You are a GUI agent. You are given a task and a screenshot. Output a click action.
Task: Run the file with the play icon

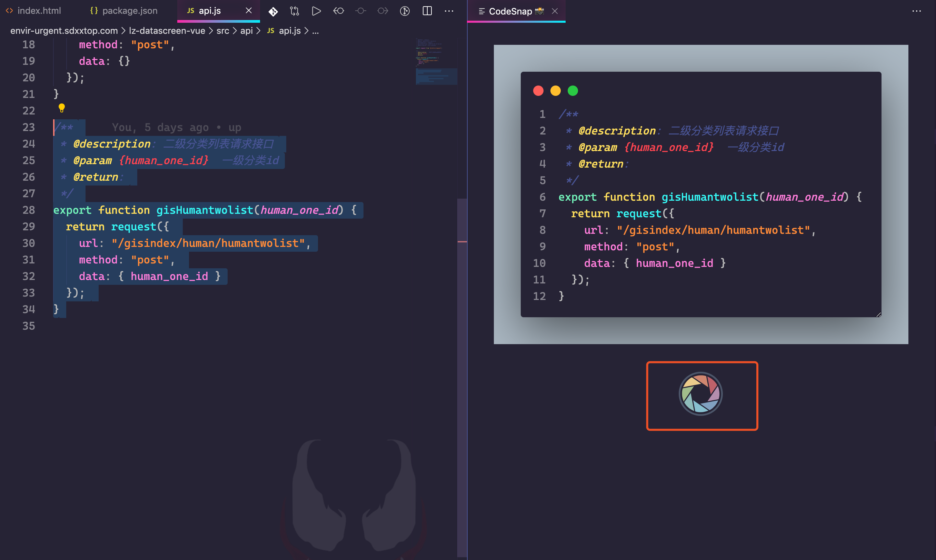point(316,11)
